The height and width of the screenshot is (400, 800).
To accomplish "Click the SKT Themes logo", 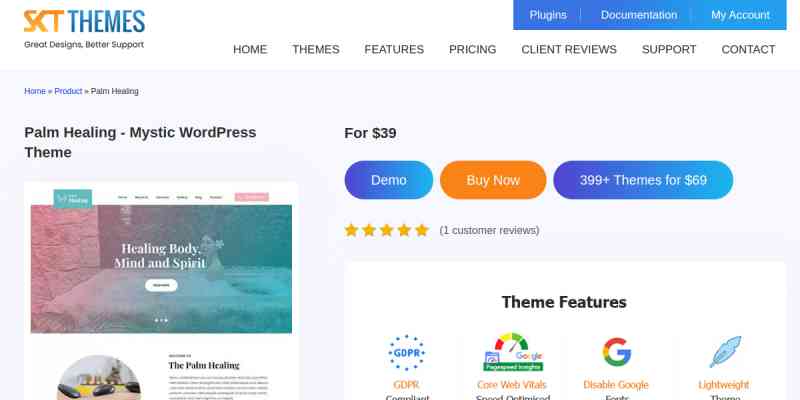I will [x=84, y=29].
